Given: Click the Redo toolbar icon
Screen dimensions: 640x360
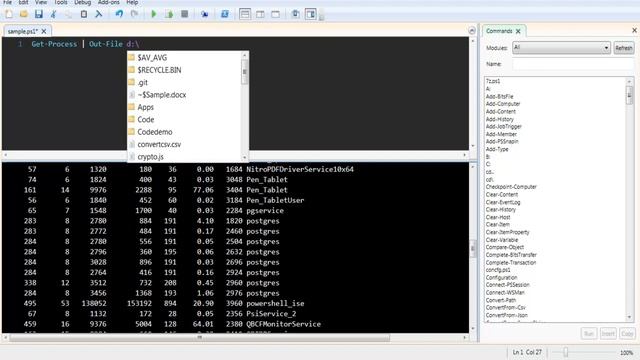Looking at the screenshot, I should [134, 14].
